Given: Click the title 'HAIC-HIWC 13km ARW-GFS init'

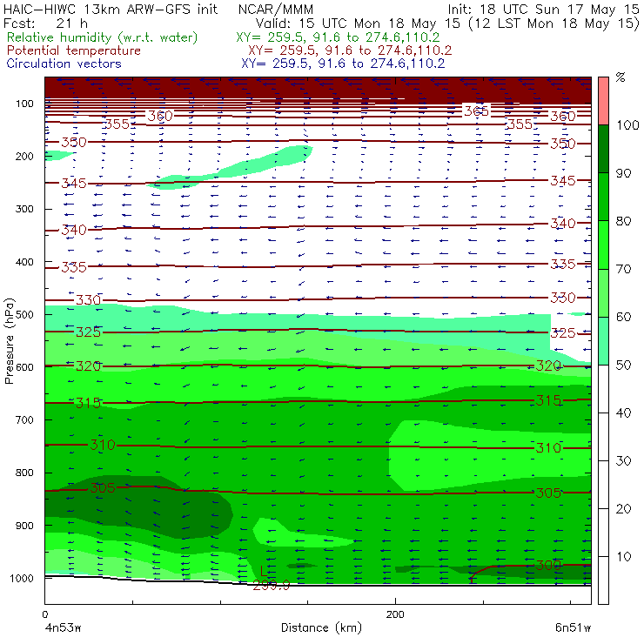Looking at the screenshot, I should tap(110, 9).
